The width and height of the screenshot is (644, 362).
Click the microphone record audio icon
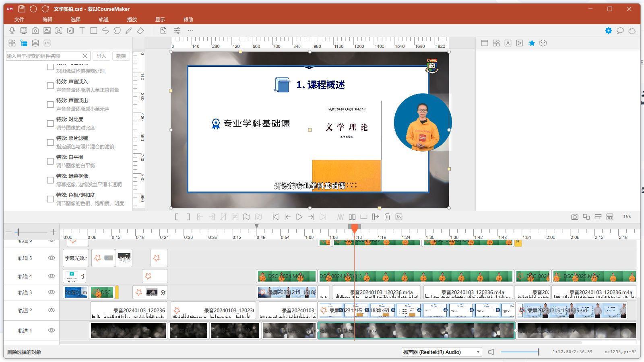click(12, 31)
